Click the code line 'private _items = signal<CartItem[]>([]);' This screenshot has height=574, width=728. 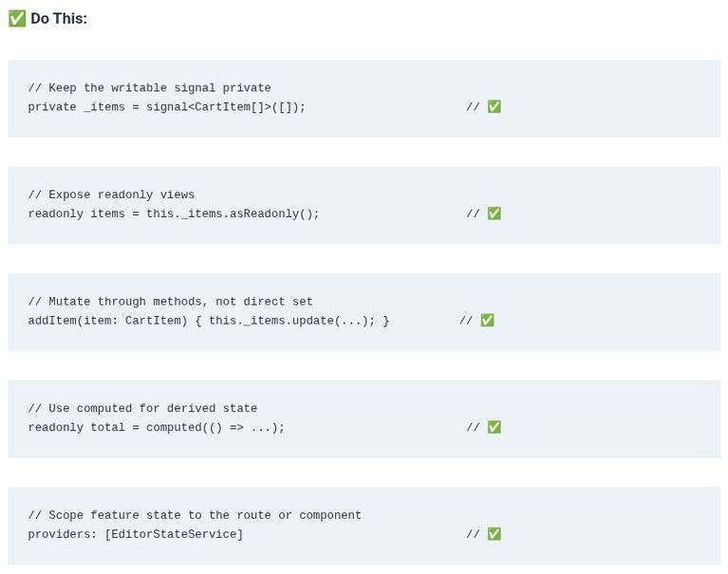(x=167, y=106)
